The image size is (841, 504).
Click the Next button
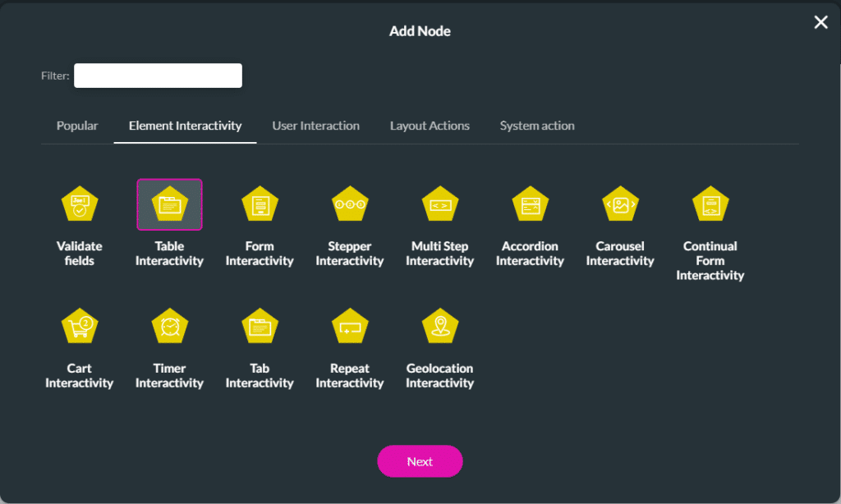[420, 461]
